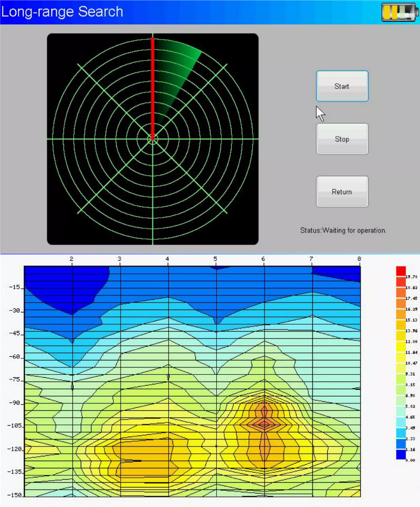Click the orange hotspot on column 6

264,424
